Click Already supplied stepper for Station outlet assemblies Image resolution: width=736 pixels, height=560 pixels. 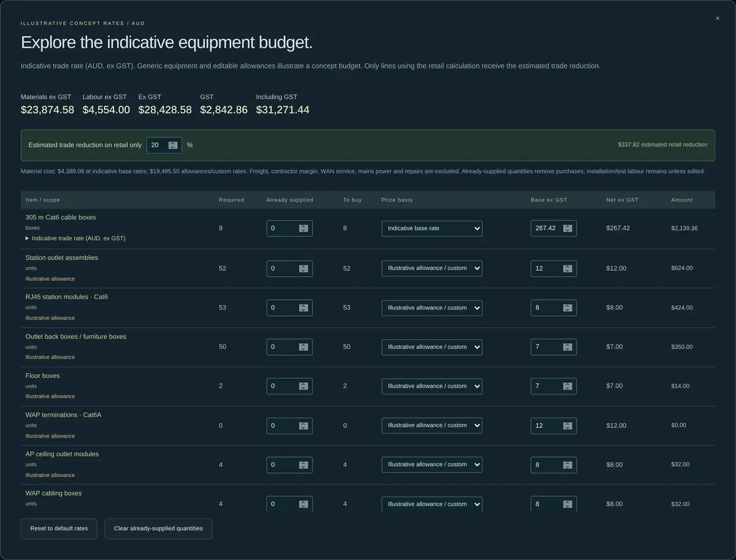(304, 268)
